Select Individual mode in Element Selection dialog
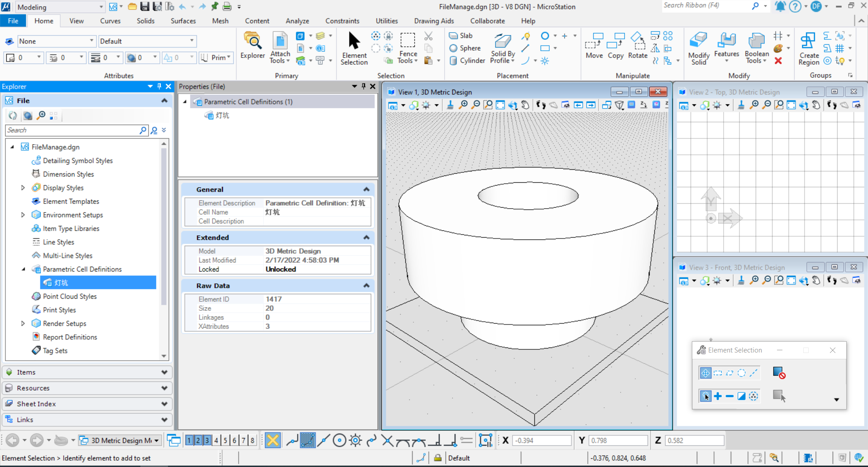Screen dimensions: 868x467 705,373
